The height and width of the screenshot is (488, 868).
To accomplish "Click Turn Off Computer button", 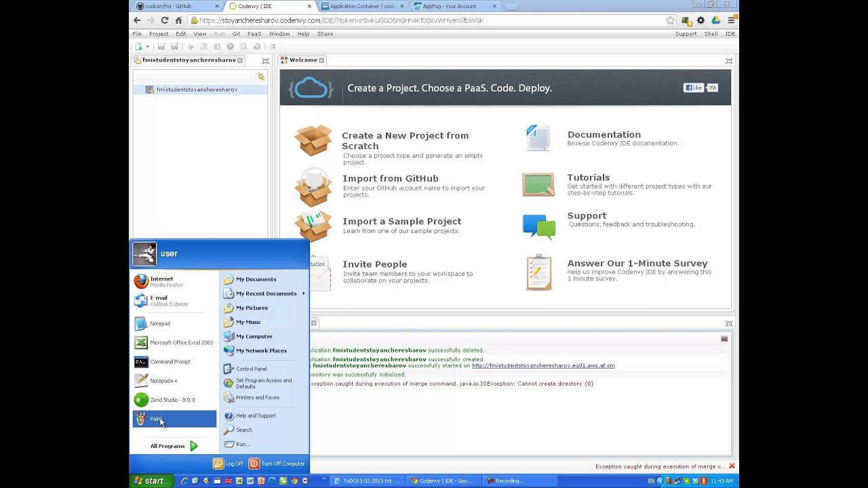I will point(277,464).
